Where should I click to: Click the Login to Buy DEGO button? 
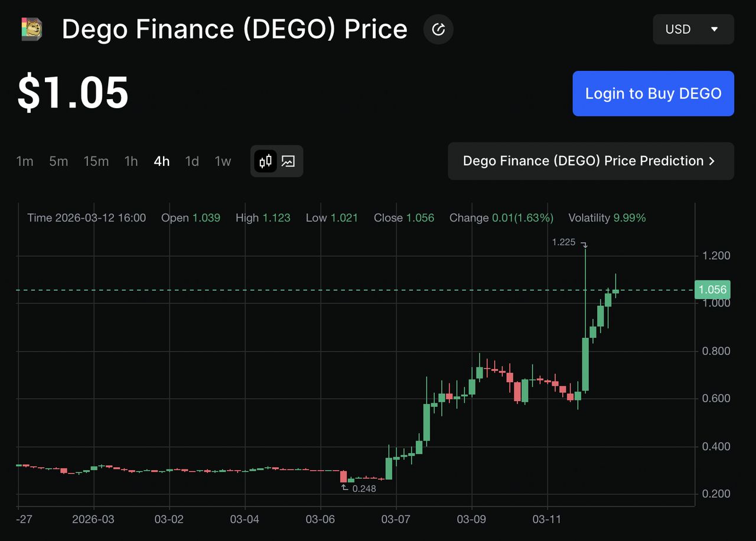653,93
